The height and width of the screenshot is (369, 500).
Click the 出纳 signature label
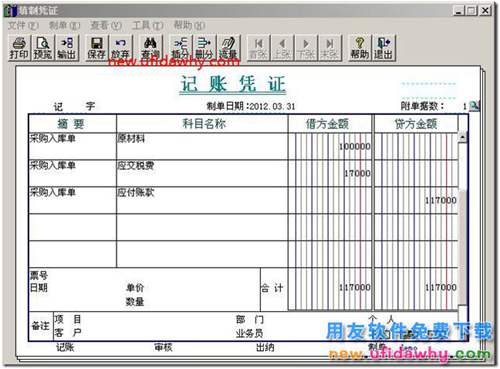point(265,347)
